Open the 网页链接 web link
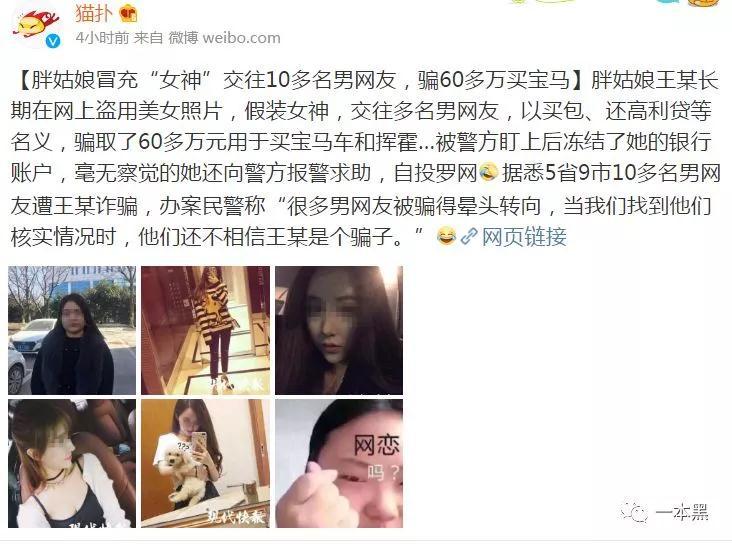This screenshot has height=544, width=732. point(524,237)
